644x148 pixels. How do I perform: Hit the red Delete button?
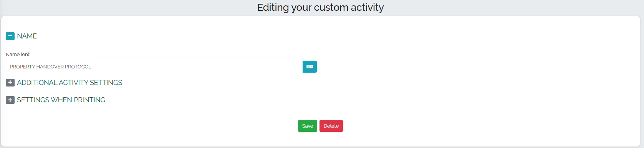click(x=331, y=126)
